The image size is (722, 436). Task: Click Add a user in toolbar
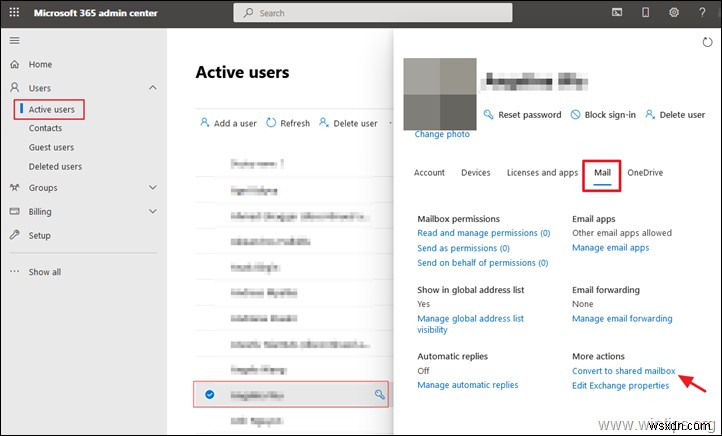point(229,124)
